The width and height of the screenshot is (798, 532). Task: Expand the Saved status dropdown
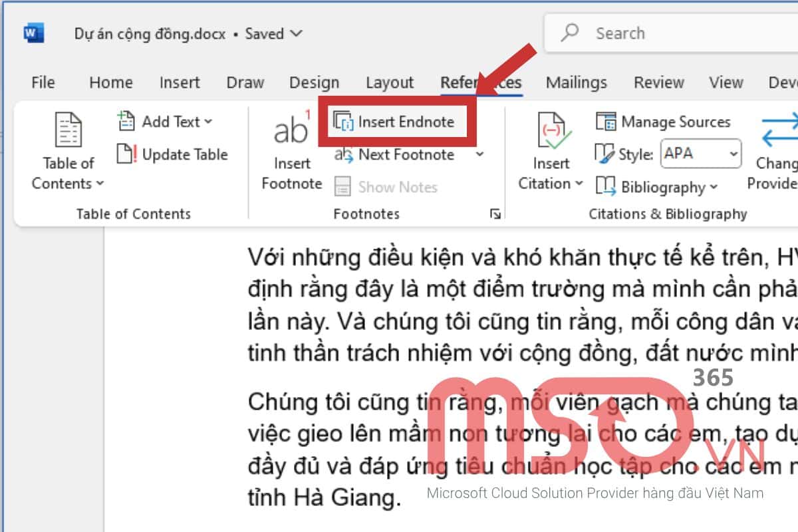[297, 33]
